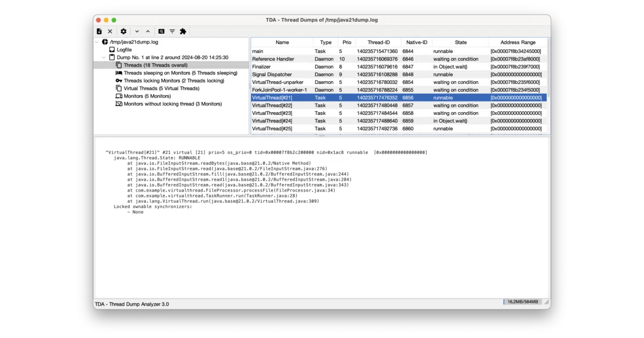Select the Signal Dispatcher thread row
644x338 pixels.
coord(399,75)
